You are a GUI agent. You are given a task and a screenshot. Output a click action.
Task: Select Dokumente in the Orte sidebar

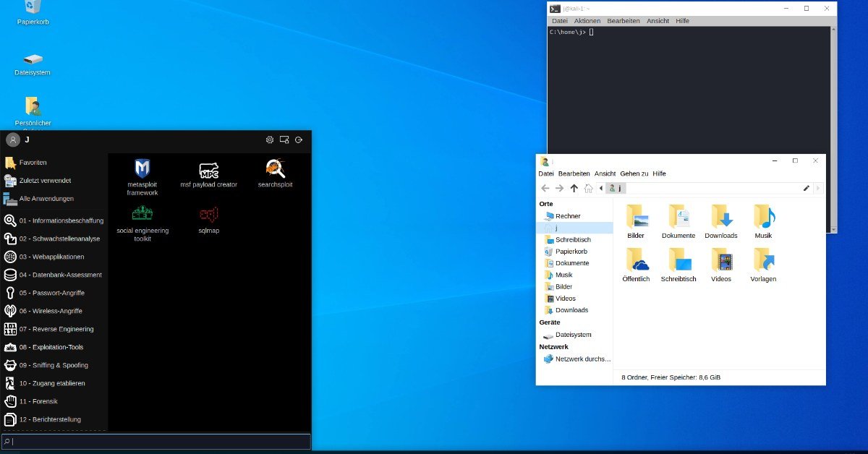pos(574,263)
